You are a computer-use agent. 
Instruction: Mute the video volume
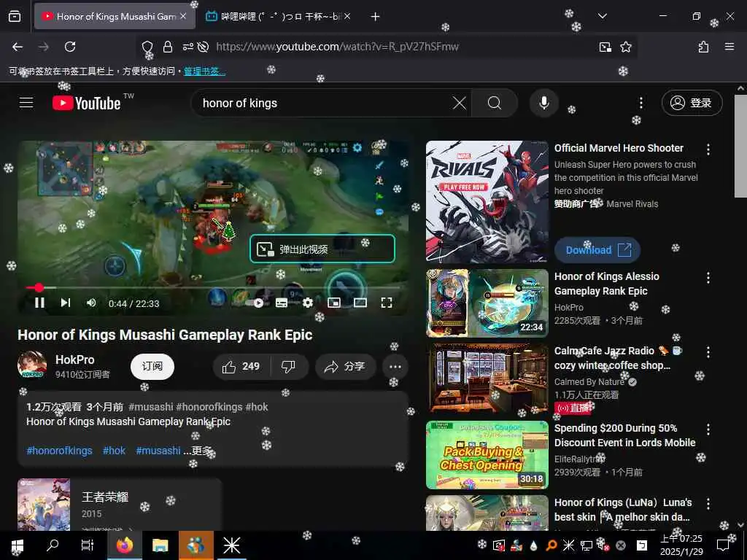click(x=91, y=303)
